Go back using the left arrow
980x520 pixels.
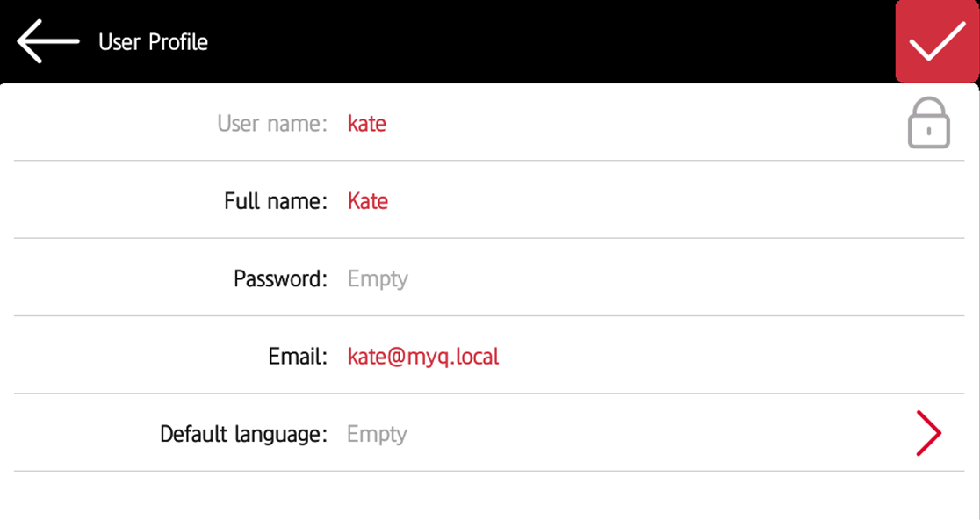pos(48,41)
